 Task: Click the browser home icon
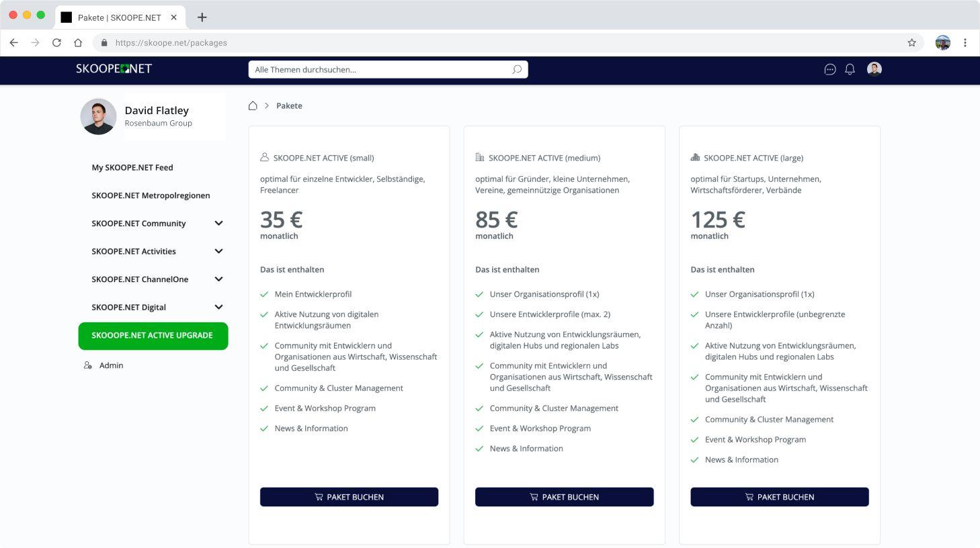point(78,42)
